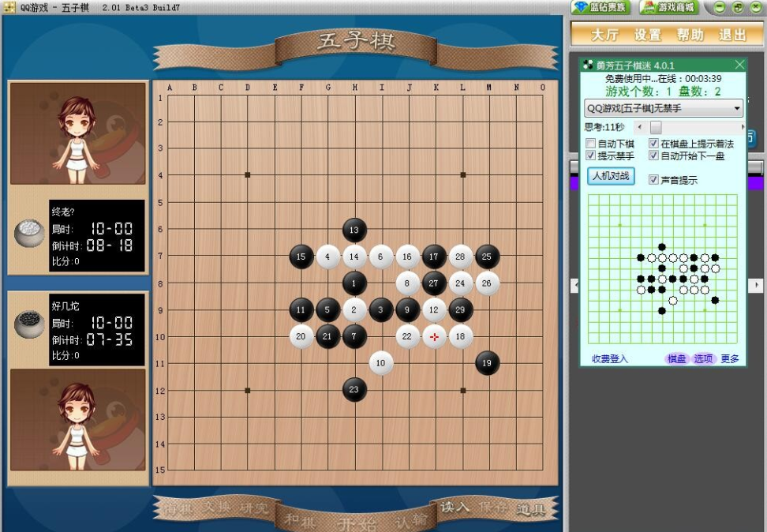The height and width of the screenshot is (532, 767).
Task: Click black stone numbered 25
Action: [487, 257]
